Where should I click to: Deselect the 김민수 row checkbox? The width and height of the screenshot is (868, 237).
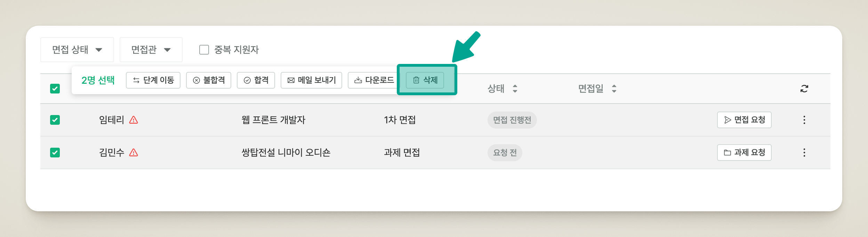point(55,153)
